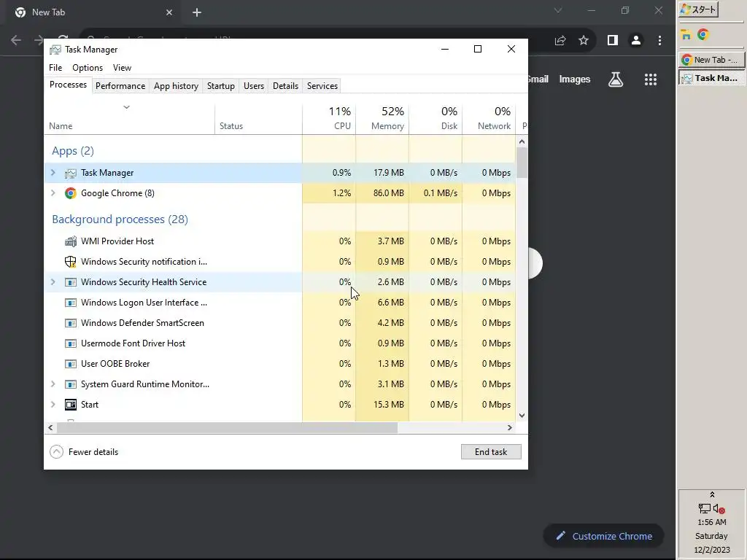Click the Windows Logon User Interface icon
Image resolution: width=747 pixels, height=560 pixels.
(71, 303)
